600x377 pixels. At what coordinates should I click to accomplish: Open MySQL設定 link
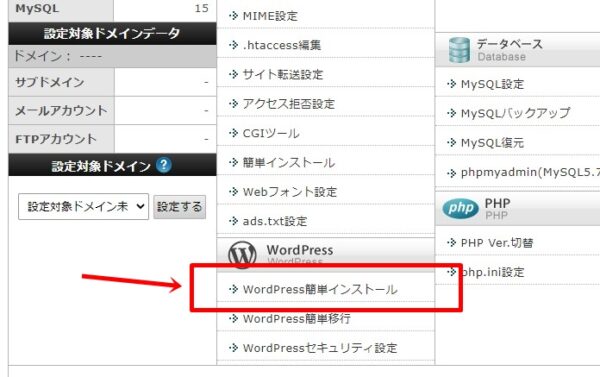492,84
